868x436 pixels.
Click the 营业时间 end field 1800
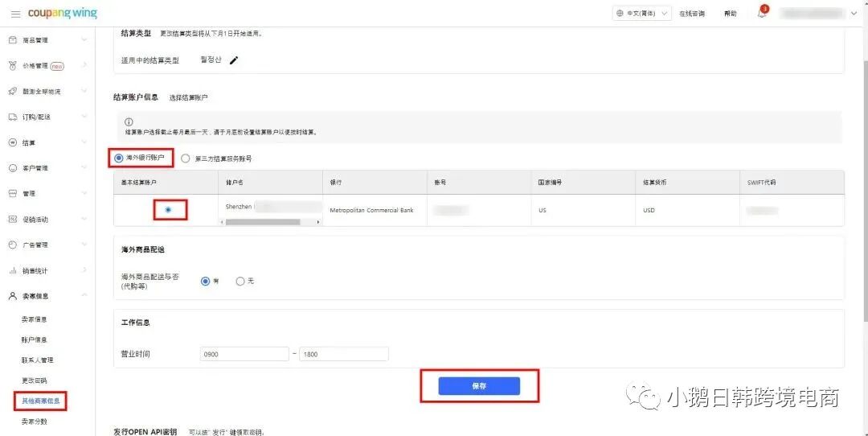[344, 354]
